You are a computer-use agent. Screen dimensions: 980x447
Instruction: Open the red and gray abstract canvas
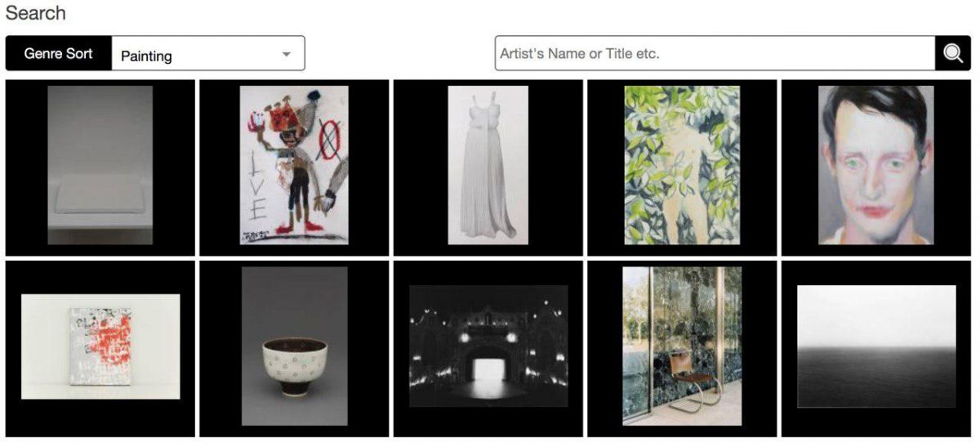click(100, 346)
